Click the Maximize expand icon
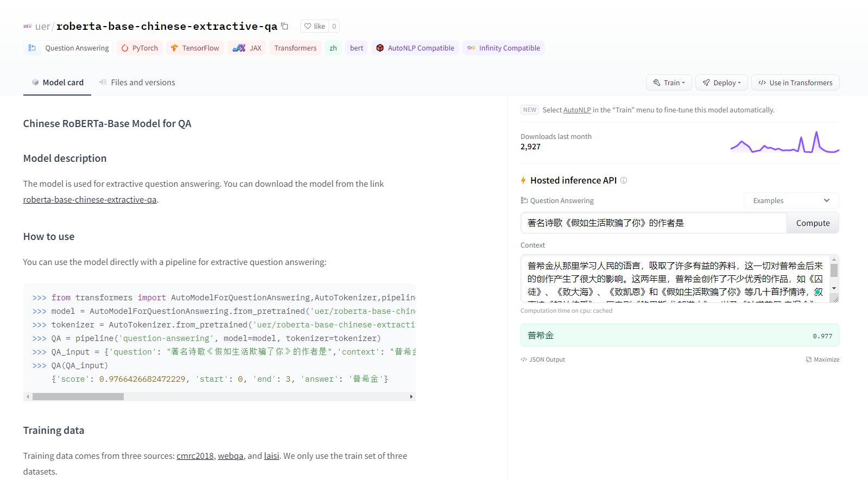868x480 pixels. click(809, 359)
